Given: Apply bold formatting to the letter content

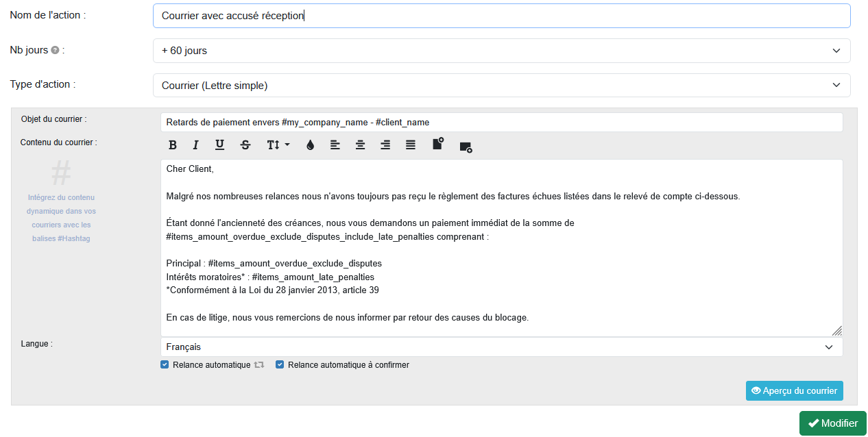Looking at the screenshot, I should point(173,145).
